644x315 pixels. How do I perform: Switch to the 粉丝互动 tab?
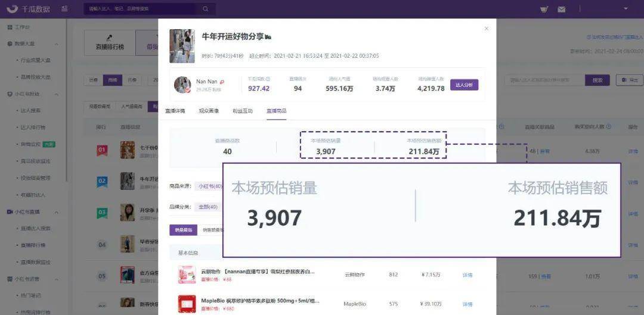click(x=242, y=111)
